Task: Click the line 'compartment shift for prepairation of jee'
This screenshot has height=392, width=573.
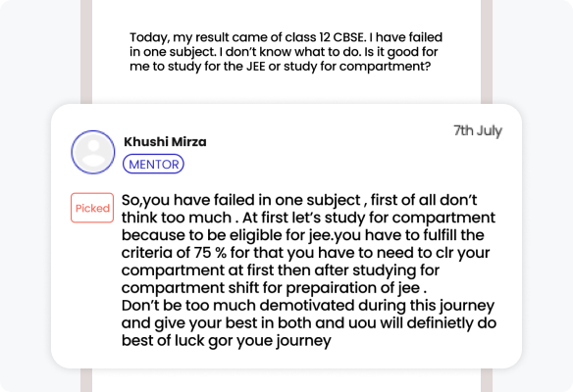Action: tap(274, 288)
